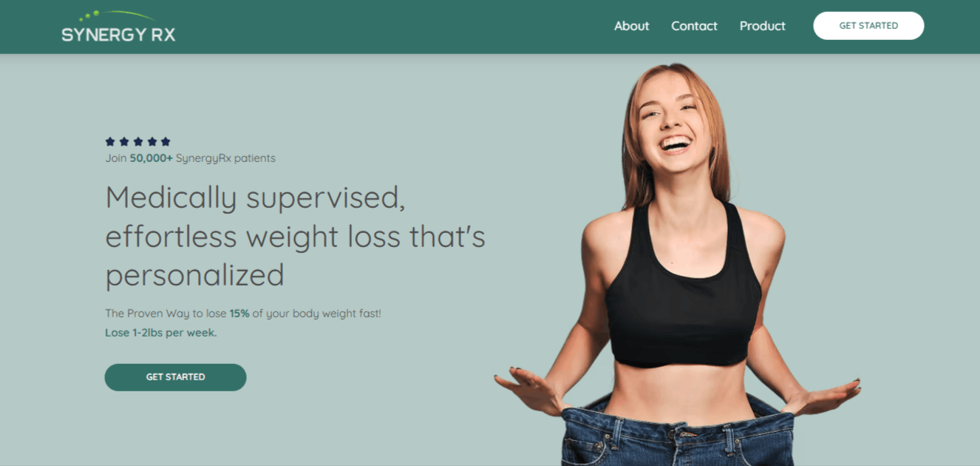
Task: Click the main weight loss headline
Action: [296, 236]
